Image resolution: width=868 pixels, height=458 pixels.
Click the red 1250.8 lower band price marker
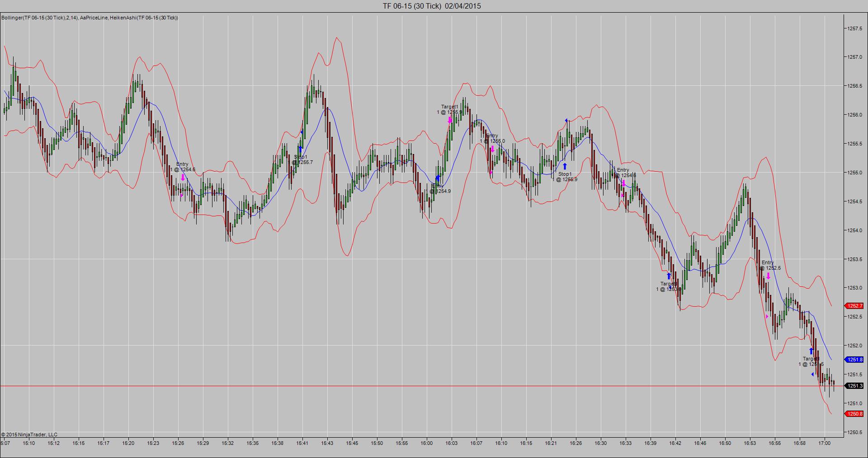coord(854,414)
